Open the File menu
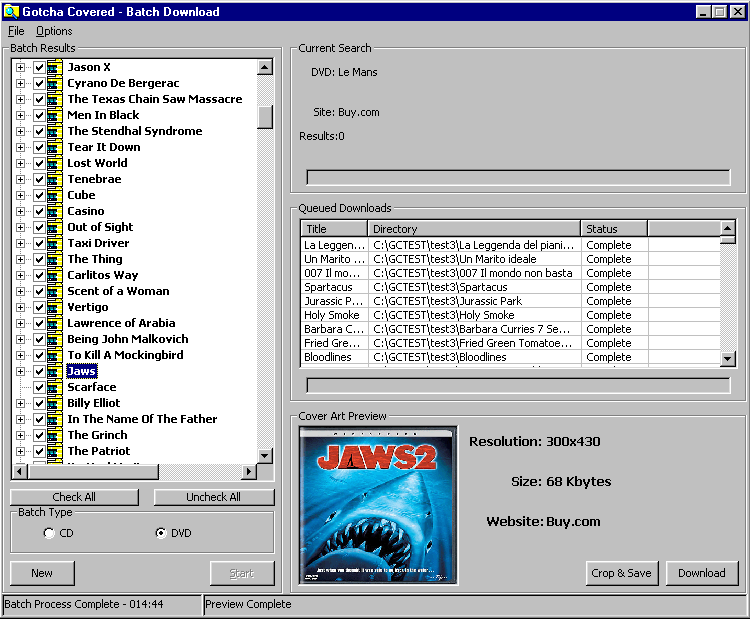750x619 pixels. tap(16, 31)
